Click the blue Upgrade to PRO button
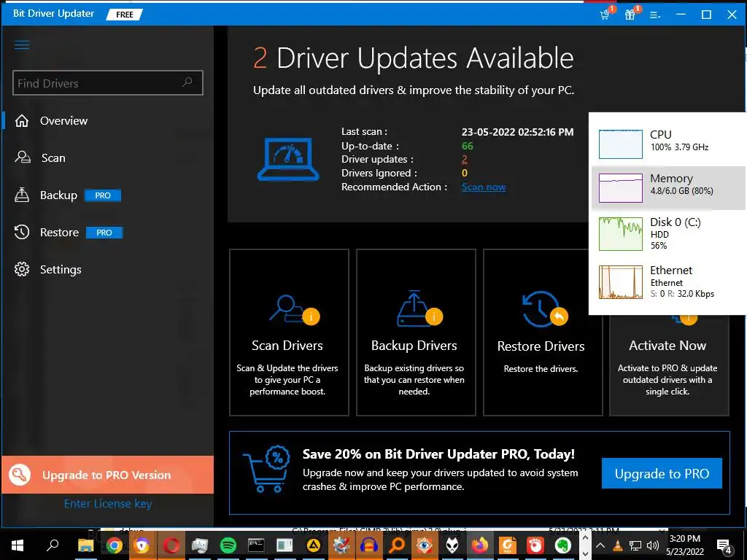Screen dimensions: 747x560 point(662,473)
